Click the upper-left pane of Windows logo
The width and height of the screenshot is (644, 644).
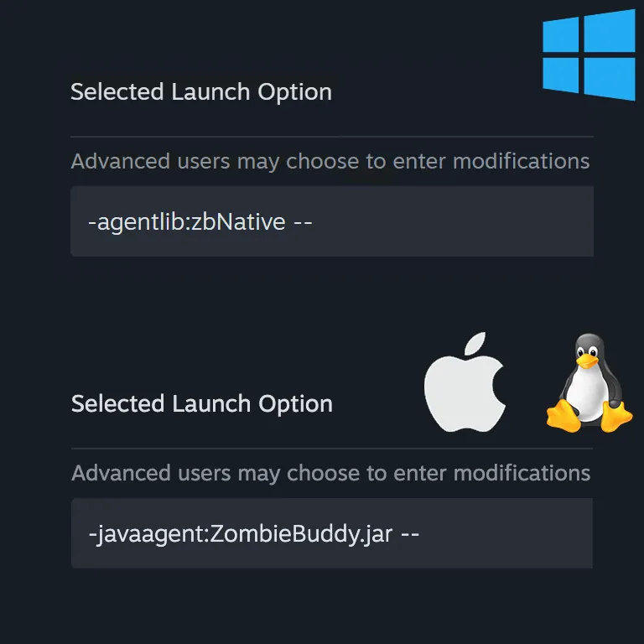(x=561, y=35)
